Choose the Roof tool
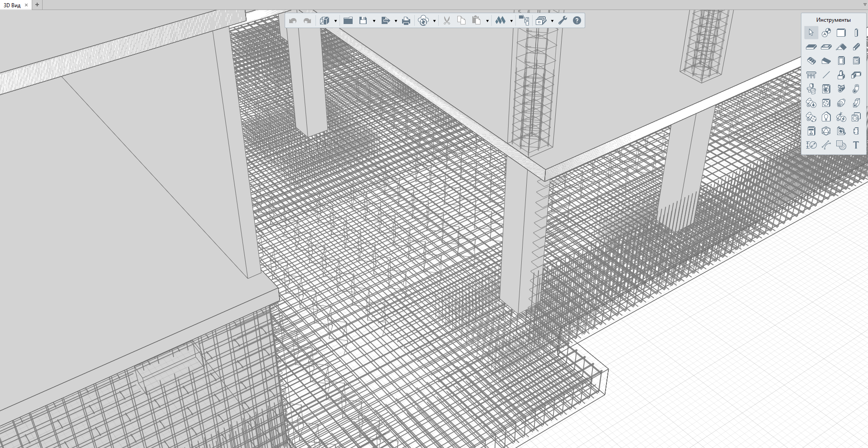The image size is (868, 448). coord(841,47)
